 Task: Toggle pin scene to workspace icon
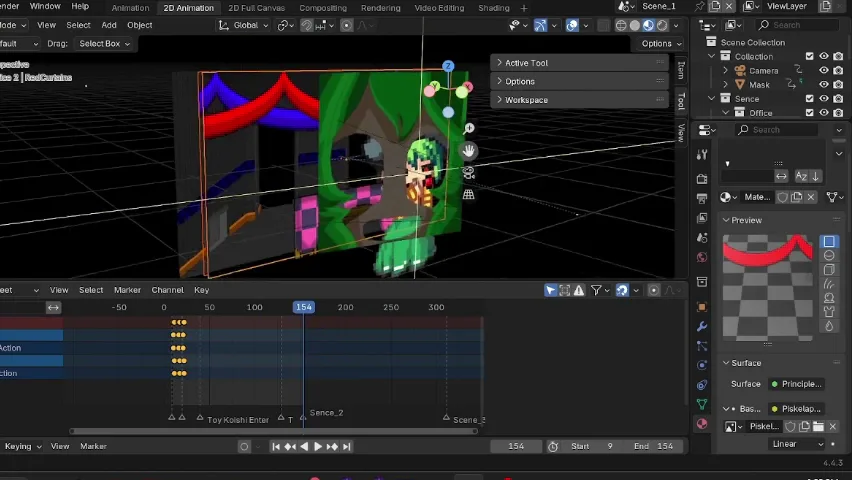point(700,7)
